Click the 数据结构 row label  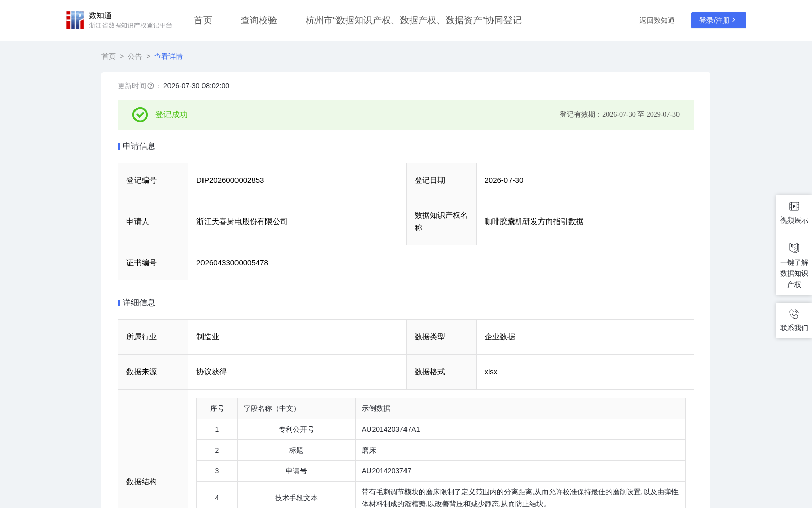click(142, 482)
